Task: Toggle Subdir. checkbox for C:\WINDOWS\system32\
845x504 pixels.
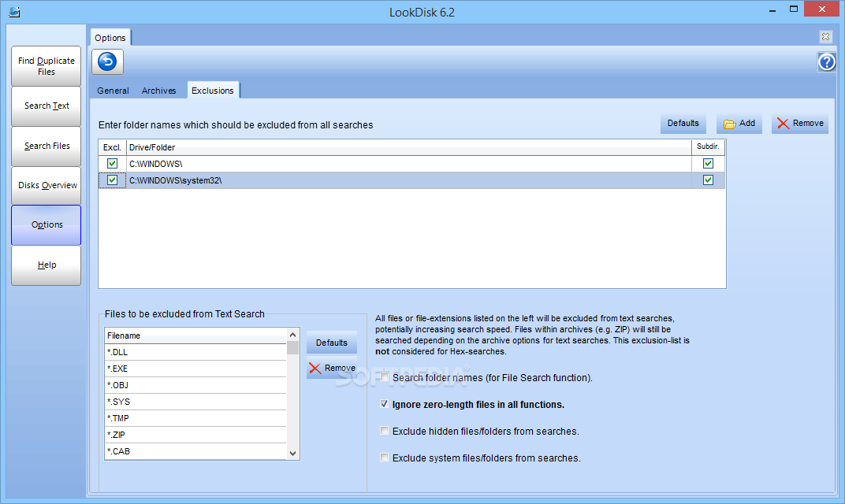Action: click(x=708, y=180)
